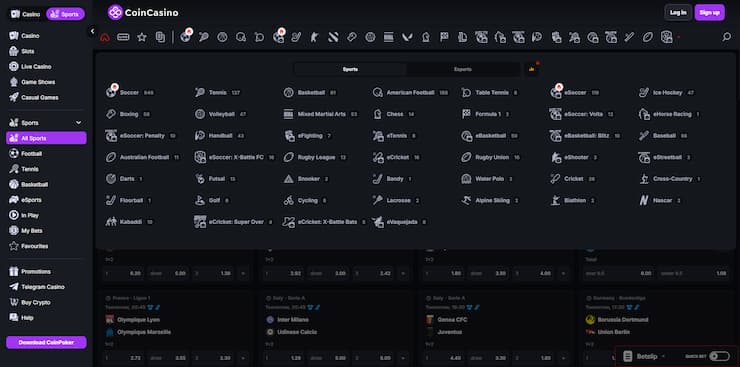Click Download CoinPoker button
Screen dimensions: 740x367
[x=46, y=342]
